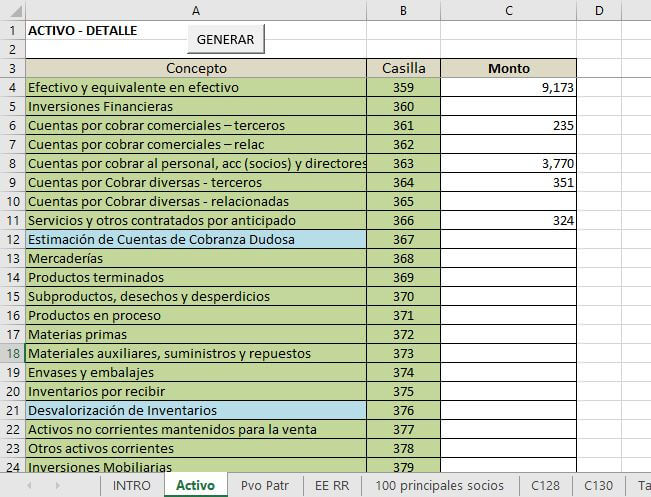Click the Monto cell showing 3,770
The width and height of the screenshot is (651, 497).
(x=508, y=164)
